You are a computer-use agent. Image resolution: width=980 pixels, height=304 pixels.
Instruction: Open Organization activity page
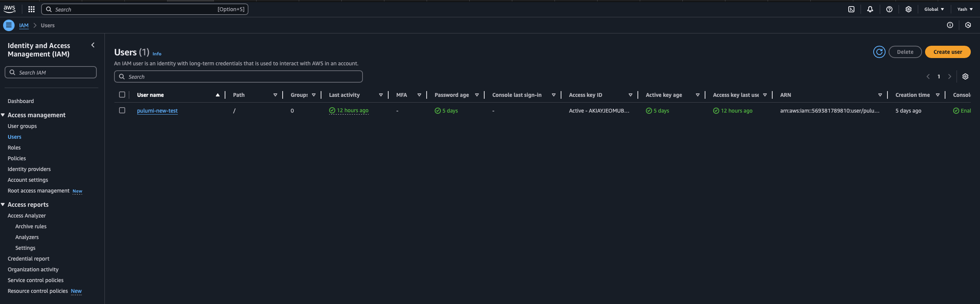tap(33, 269)
